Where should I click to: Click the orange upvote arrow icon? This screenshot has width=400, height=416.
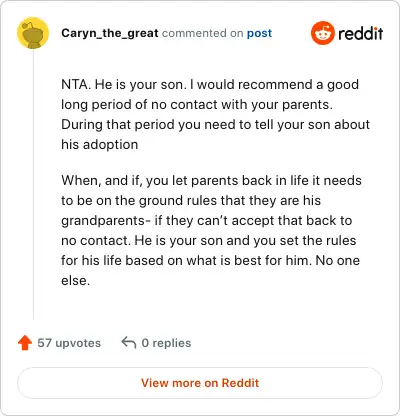25,343
